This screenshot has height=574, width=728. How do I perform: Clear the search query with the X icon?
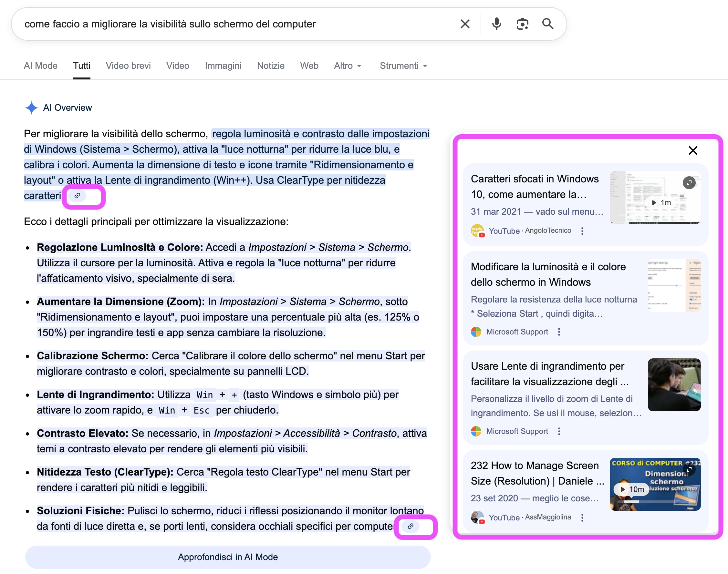coord(465,24)
